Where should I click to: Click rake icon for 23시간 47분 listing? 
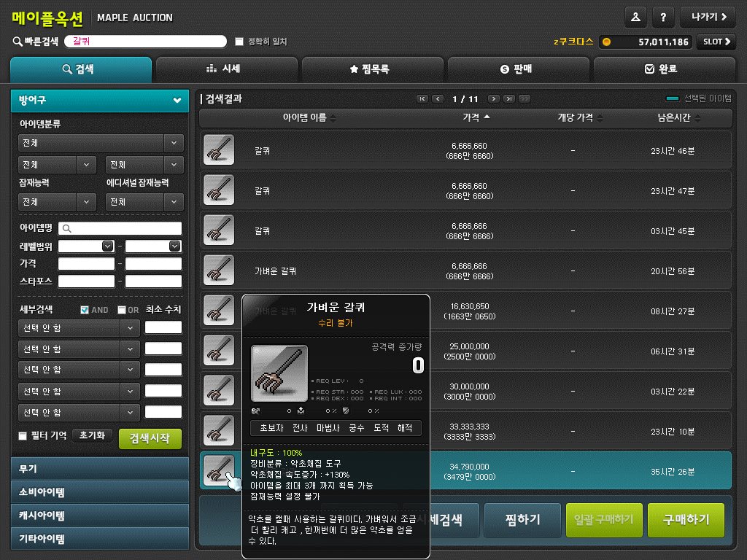pos(219,190)
